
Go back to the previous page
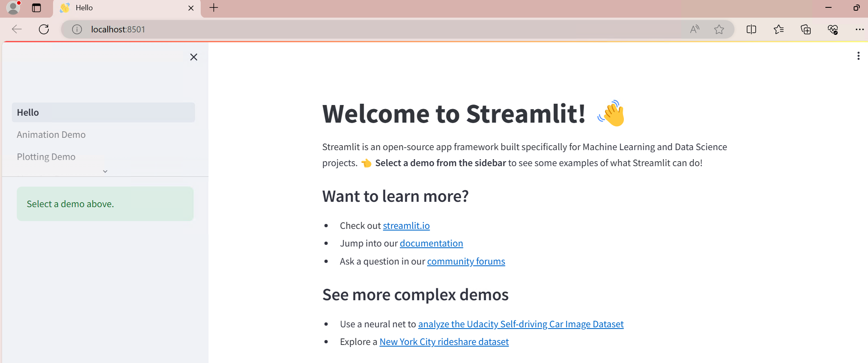pos(17,29)
